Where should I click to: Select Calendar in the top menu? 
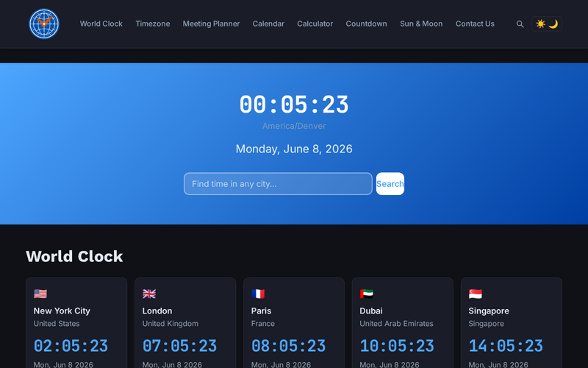(268, 24)
